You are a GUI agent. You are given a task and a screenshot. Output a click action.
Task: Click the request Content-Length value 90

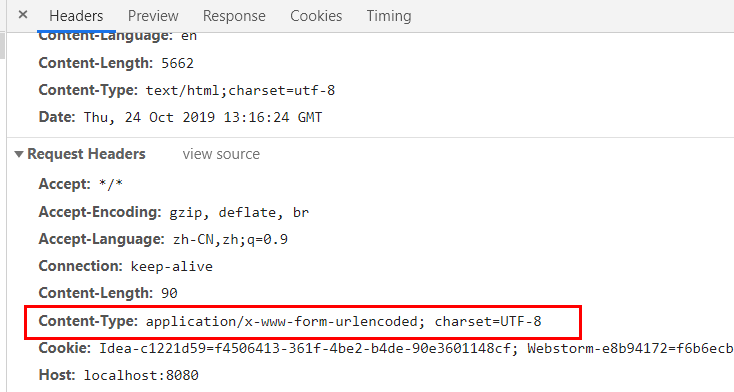(x=169, y=293)
